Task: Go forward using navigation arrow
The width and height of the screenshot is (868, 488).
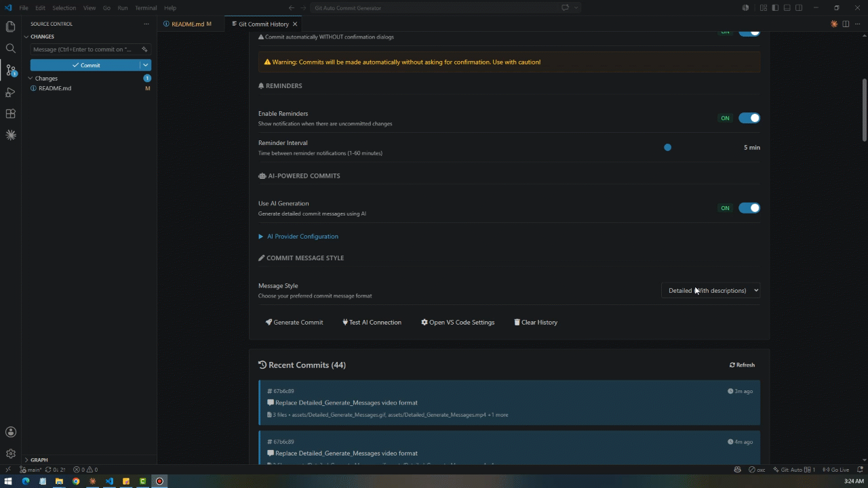Action: pyautogui.click(x=304, y=7)
